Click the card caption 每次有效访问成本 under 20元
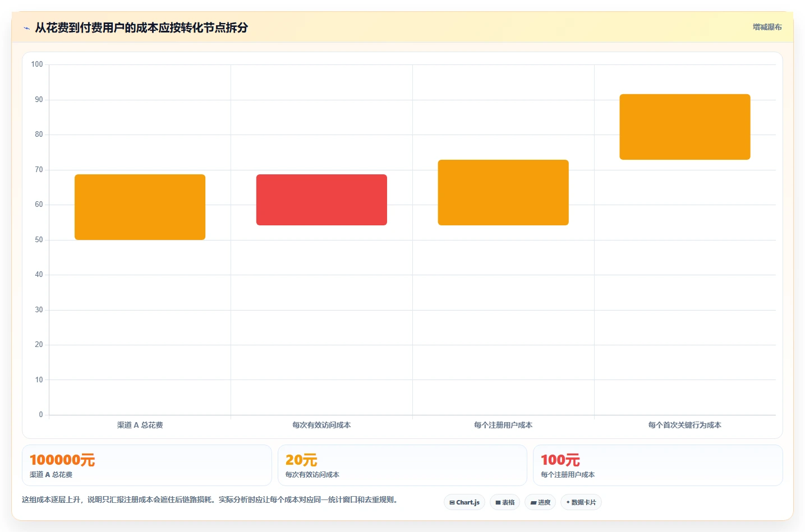 [312, 474]
